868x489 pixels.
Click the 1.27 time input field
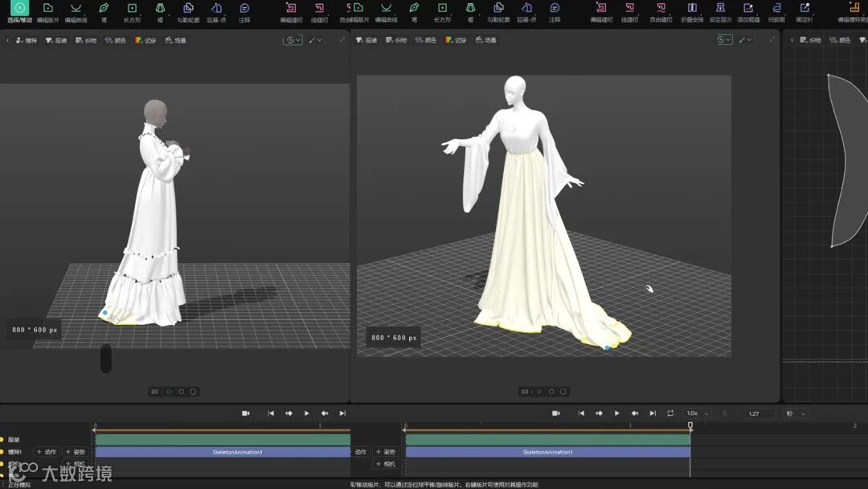pos(755,413)
